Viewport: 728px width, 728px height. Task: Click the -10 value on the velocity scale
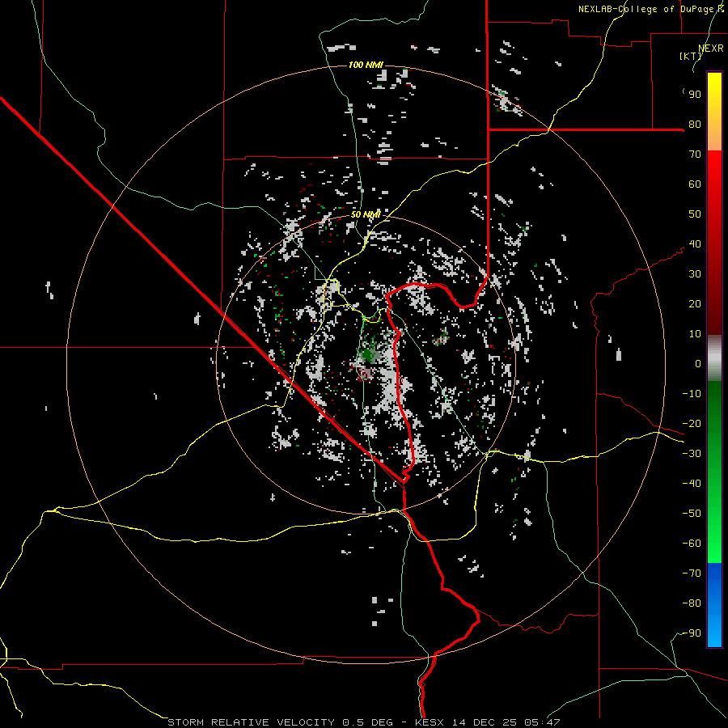[x=692, y=394]
